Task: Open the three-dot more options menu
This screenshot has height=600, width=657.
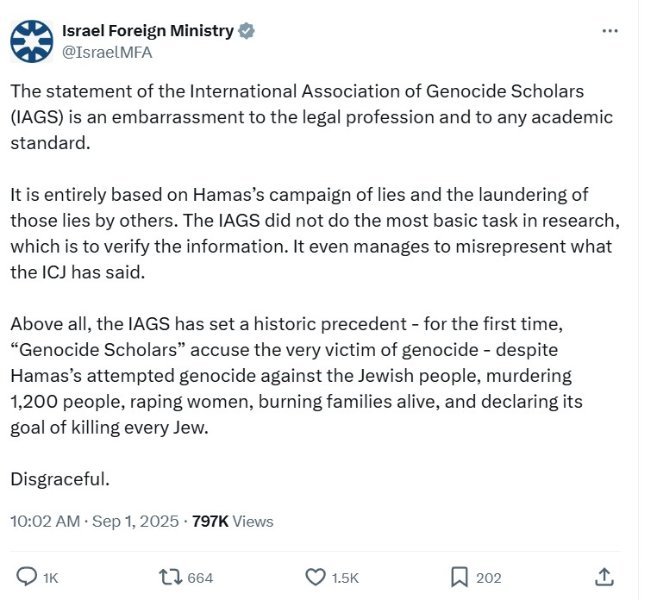Action: tap(610, 31)
